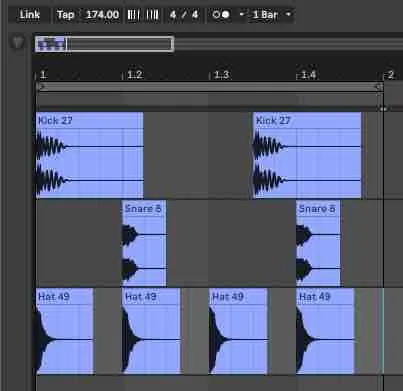This screenshot has height=391, width=403.
Task: Click the phase nudge down icon
Action: [133, 15]
